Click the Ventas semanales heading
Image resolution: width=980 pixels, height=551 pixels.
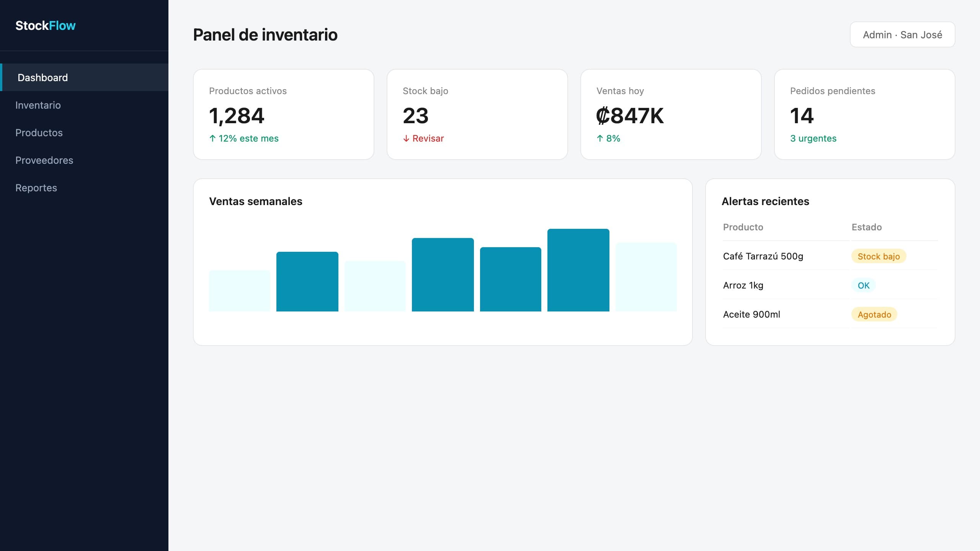pyautogui.click(x=256, y=201)
